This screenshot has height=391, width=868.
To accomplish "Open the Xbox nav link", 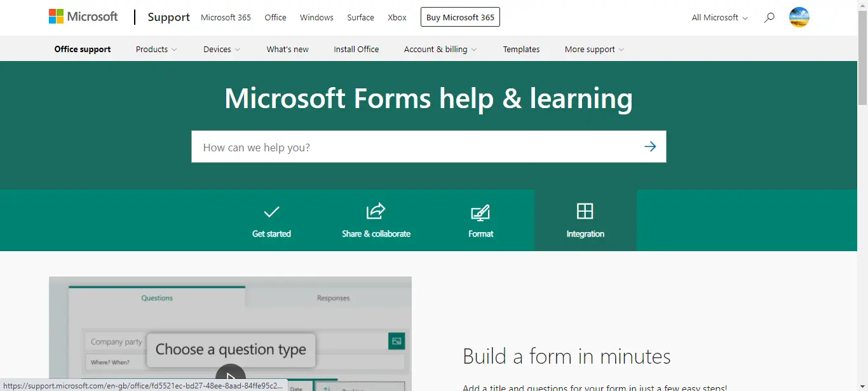I will (397, 18).
